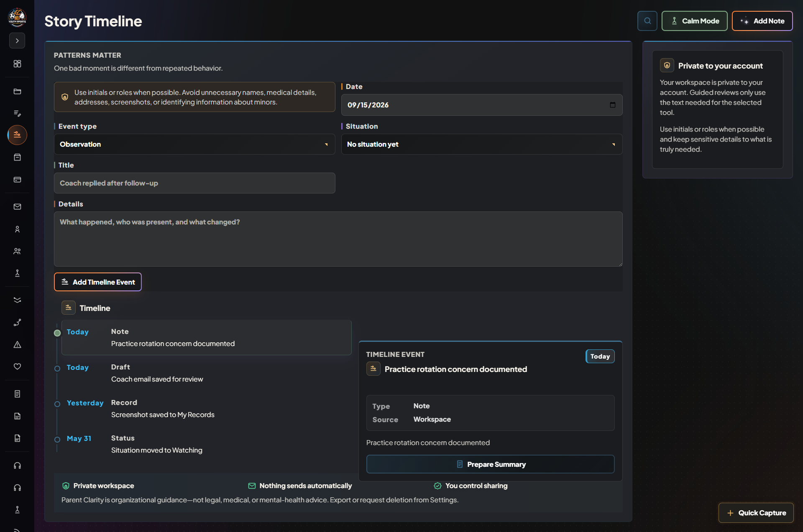The height and width of the screenshot is (532, 803).
Task: Open the Situation dropdown showing No situation yet
Action: click(x=482, y=144)
